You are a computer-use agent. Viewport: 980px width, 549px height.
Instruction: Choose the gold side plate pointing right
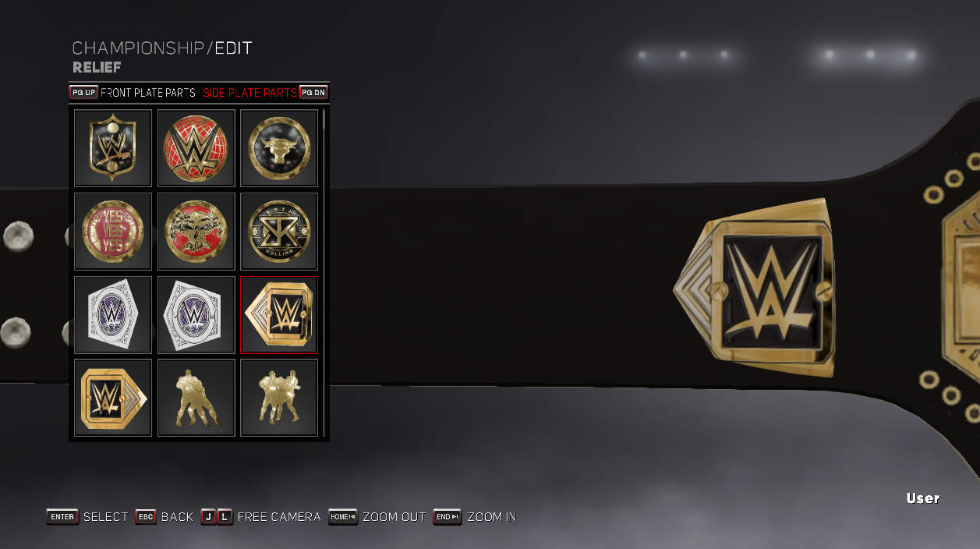click(x=113, y=398)
